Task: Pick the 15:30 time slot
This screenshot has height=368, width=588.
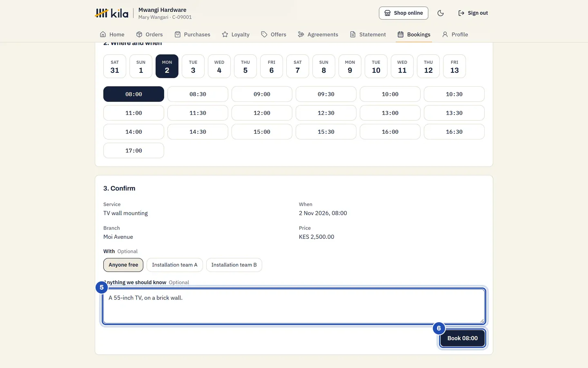Action: click(x=326, y=132)
